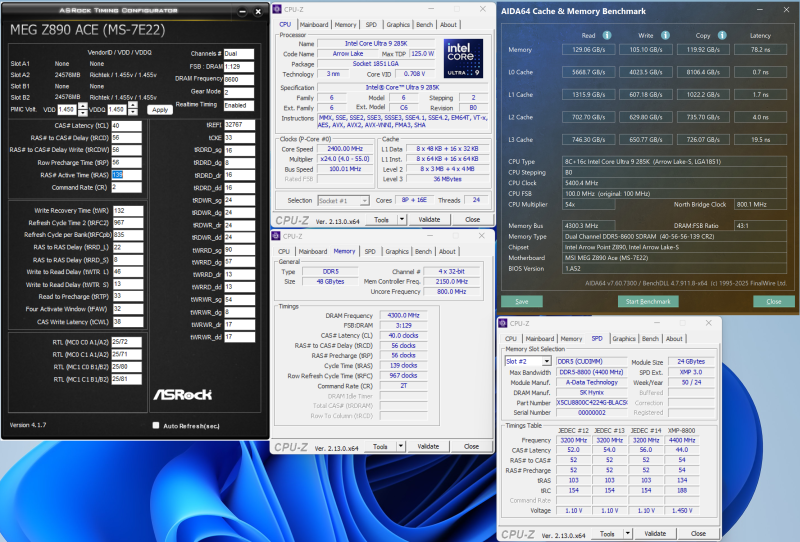Click the Save button in AIDA64
This screenshot has width=800, height=542.
pos(521,300)
